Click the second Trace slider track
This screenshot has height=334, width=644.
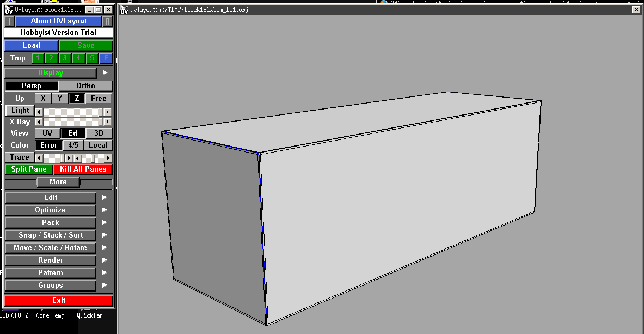pos(93,159)
